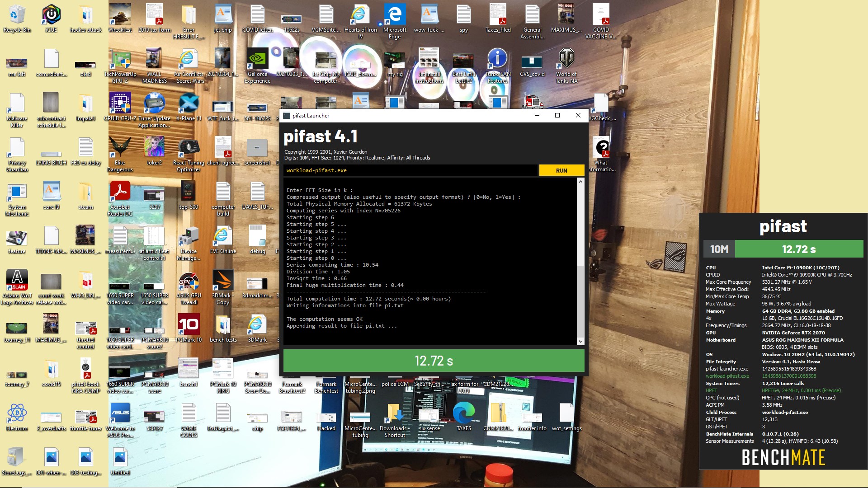Open the Downloads Shortcut folder
The height and width of the screenshot is (488, 868).
click(x=395, y=420)
